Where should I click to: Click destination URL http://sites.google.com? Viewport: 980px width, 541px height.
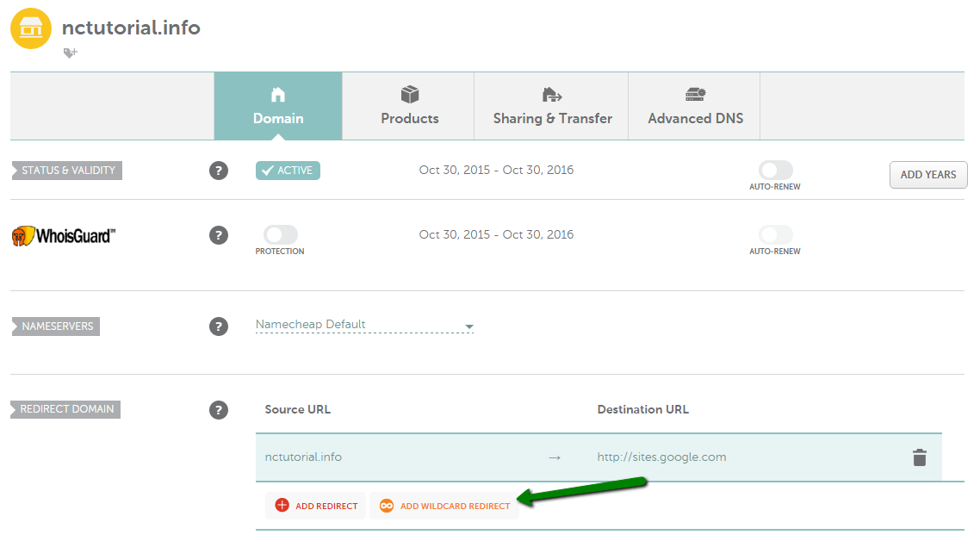tap(661, 457)
